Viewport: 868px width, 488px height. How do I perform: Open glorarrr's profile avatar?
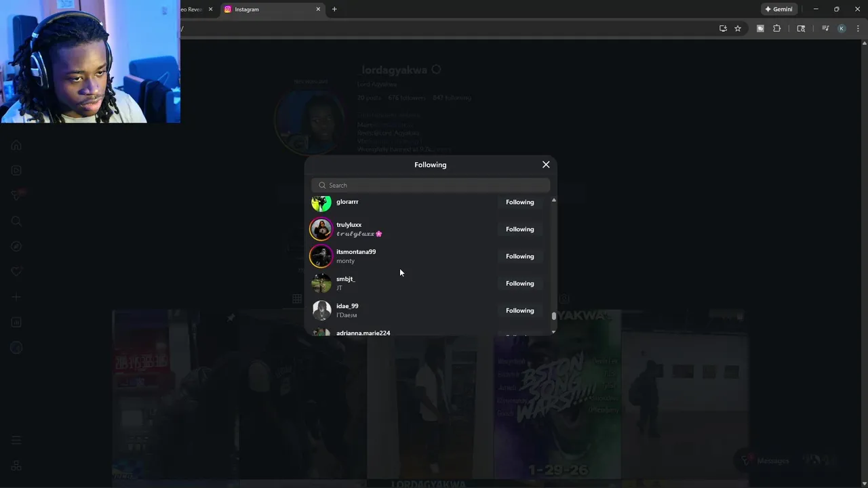pyautogui.click(x=321, y=203)
